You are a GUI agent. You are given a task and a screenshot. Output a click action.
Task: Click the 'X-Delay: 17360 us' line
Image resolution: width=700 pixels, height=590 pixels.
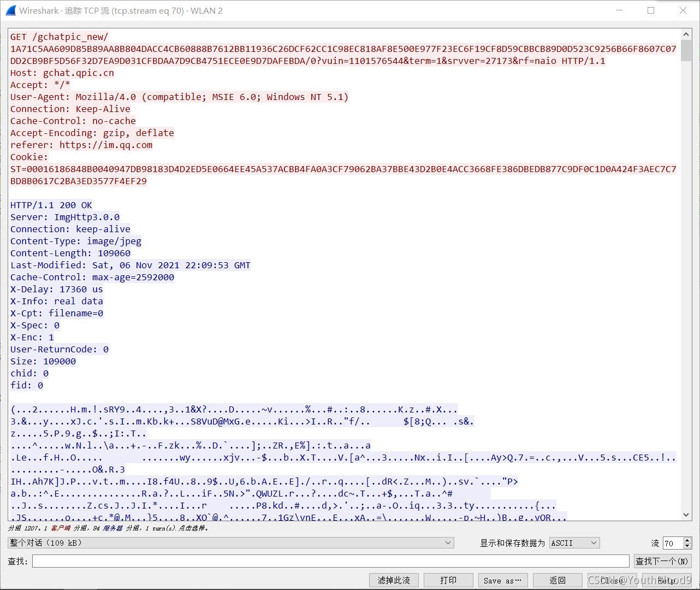57,289
